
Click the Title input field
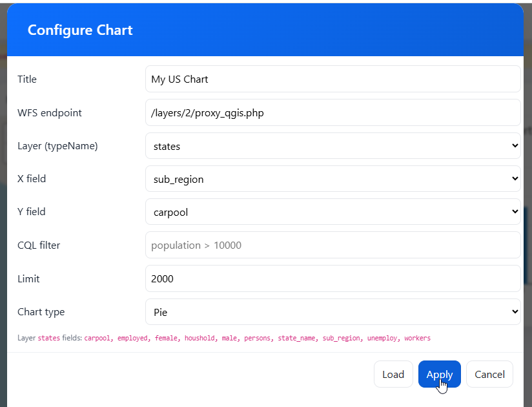pos(333,79)
